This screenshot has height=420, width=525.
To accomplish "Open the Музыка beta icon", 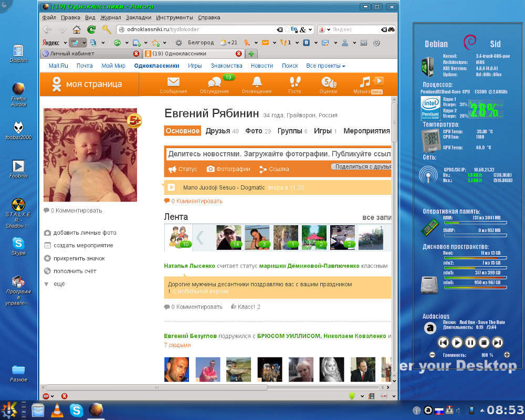I will pyautogui.click(x=369, y=85).
